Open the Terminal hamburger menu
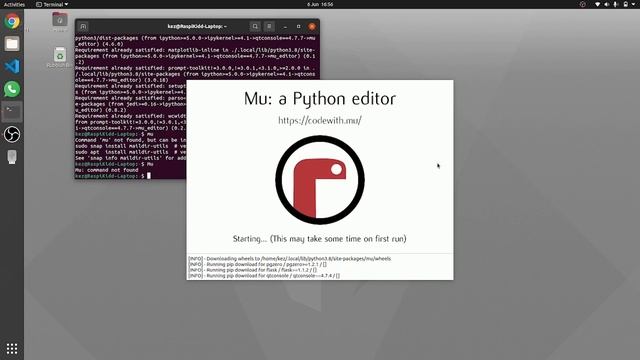Screen dimensions: 640x360 click(x=269, y=27)
